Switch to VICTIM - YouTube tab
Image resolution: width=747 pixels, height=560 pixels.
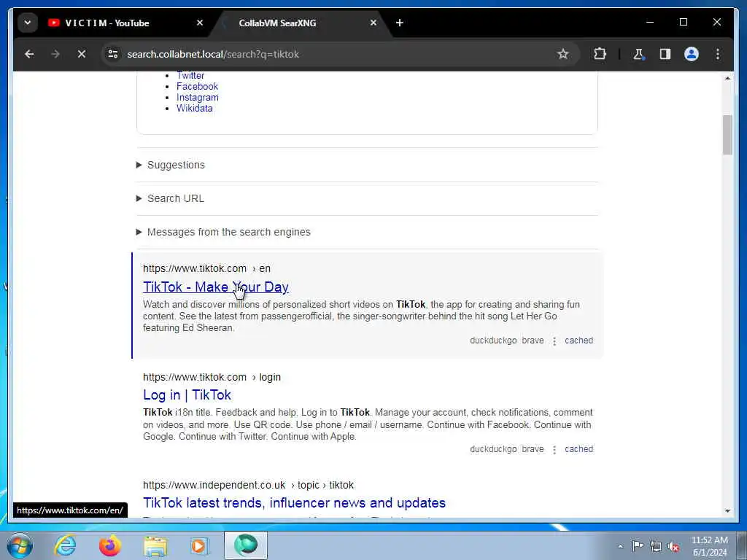point(107,23)
